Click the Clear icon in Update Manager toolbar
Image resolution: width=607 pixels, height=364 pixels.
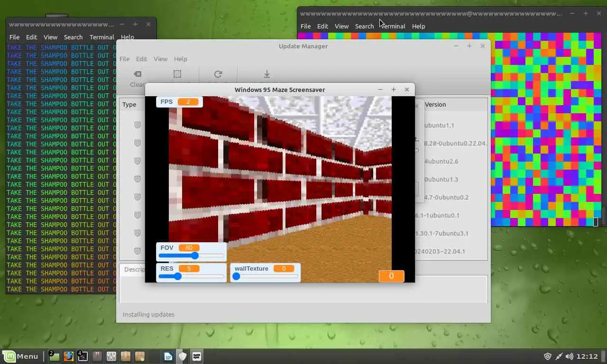pos(137,74)
